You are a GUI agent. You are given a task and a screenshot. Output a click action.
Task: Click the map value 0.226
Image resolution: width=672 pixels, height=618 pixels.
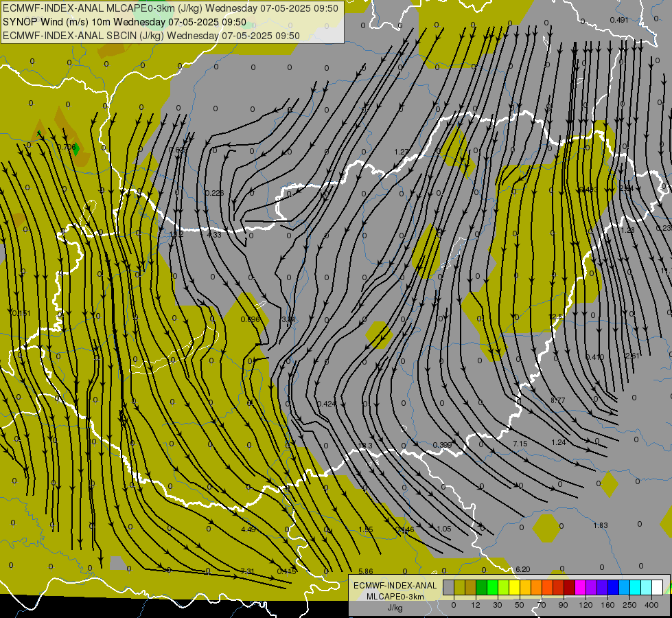(x=214, y=193)
